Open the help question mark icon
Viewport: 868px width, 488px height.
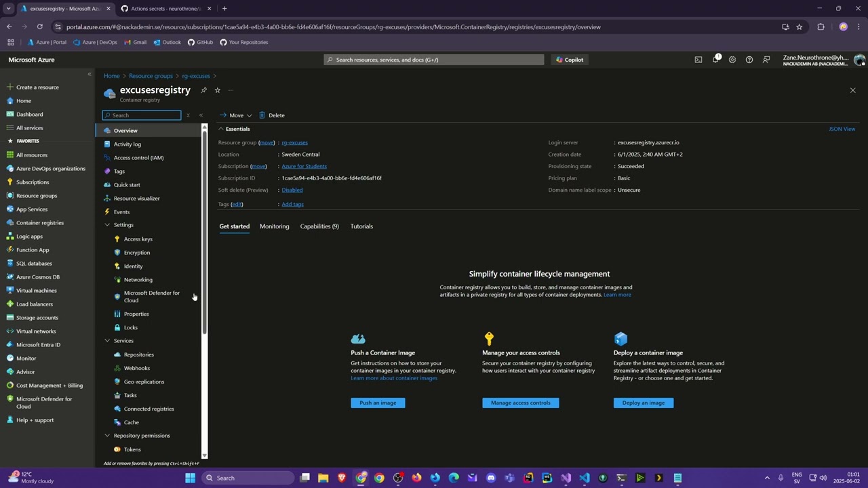[749, 60]
